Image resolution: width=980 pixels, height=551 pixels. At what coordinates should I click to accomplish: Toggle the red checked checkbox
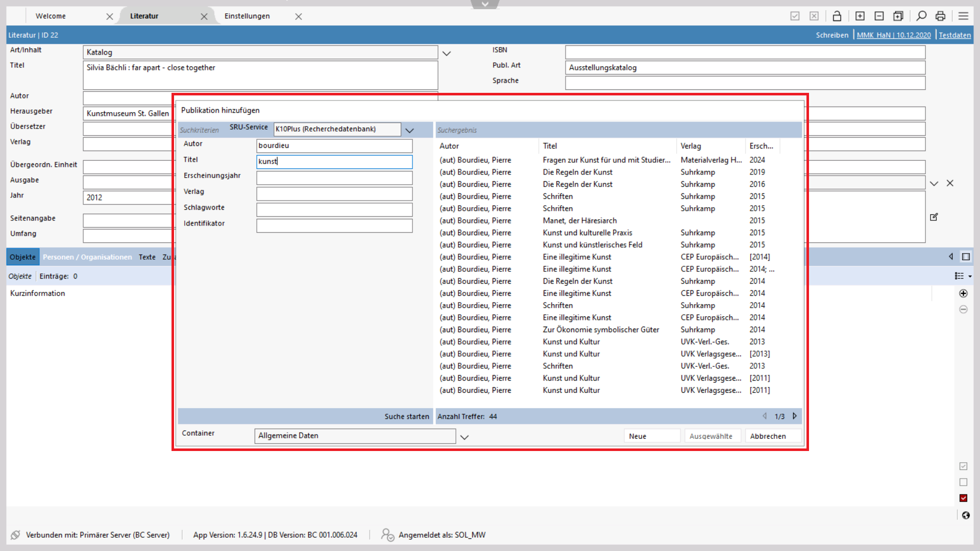tap(963, 498)
